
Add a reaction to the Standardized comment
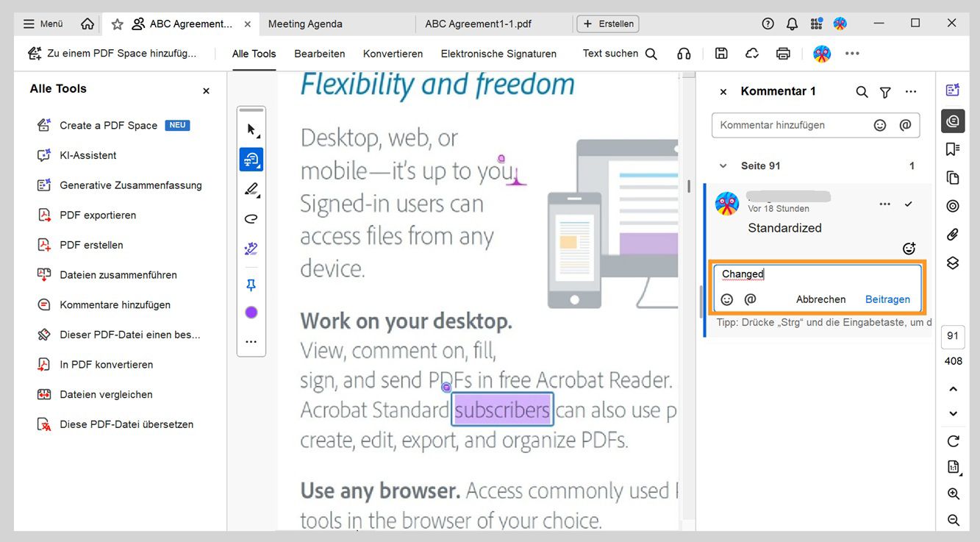tap(909, 249)
